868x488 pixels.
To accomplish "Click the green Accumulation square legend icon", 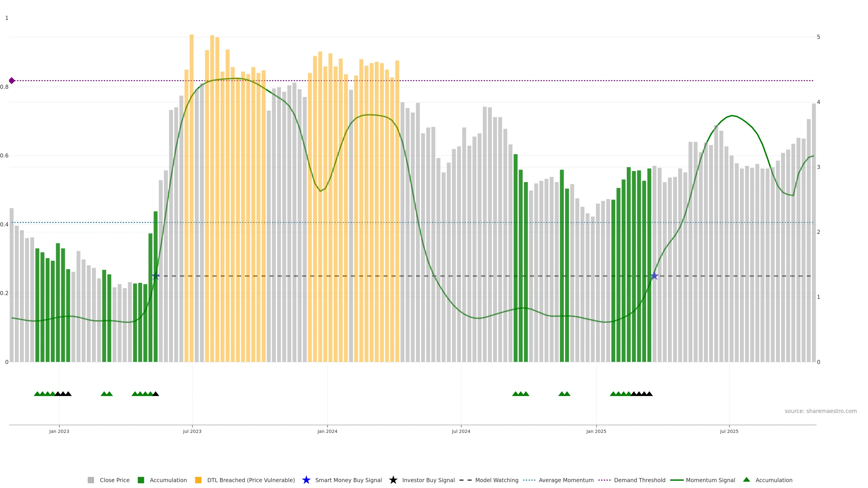I will 141,480.
